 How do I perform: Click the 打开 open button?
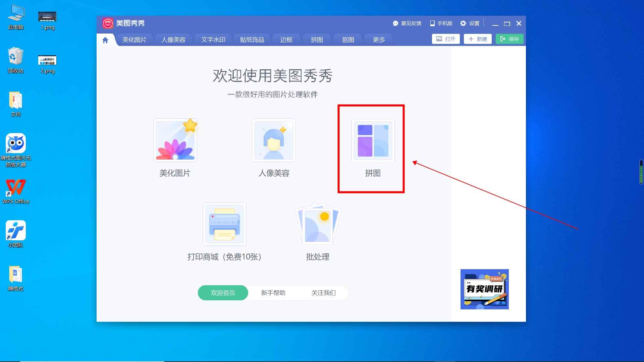pos(445,39)
